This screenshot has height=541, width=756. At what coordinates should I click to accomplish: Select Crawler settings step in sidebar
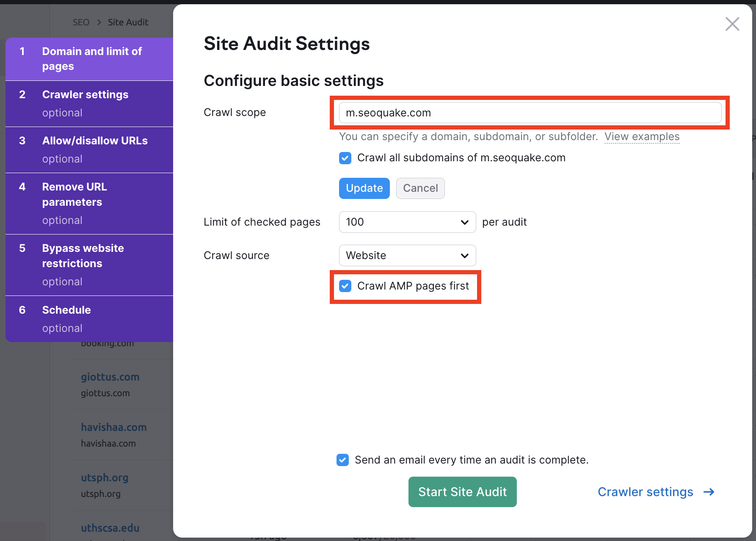(x=89, y=104)
